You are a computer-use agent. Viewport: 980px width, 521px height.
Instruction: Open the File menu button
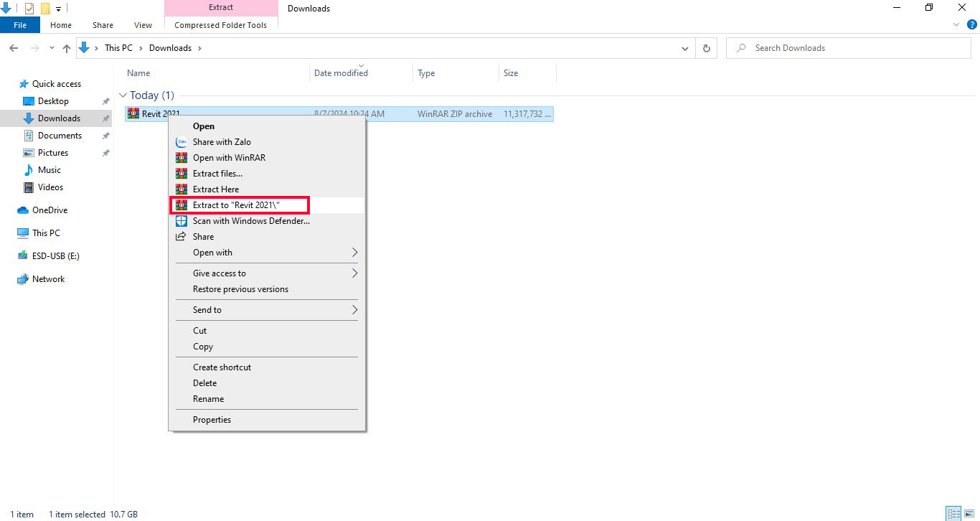[20, 25]
